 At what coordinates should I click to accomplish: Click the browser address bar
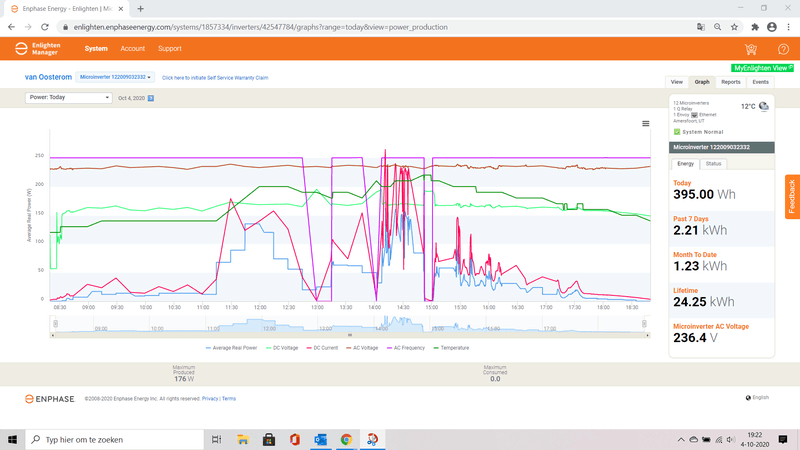point(378,27)
